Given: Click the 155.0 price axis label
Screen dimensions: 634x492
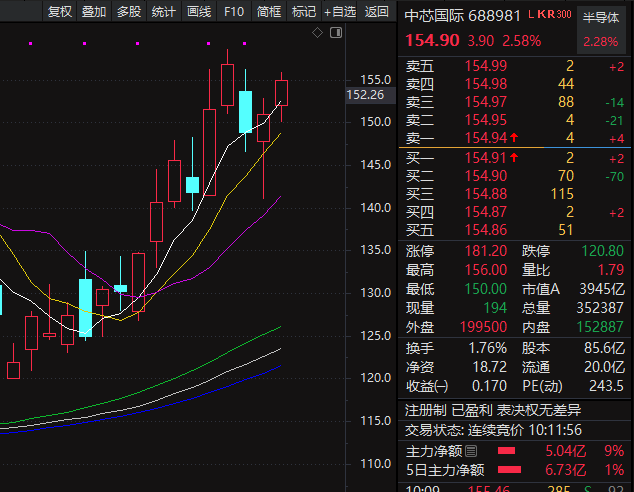Looking at the screenshot, I should pyautogui.click(x=376, y=80).
